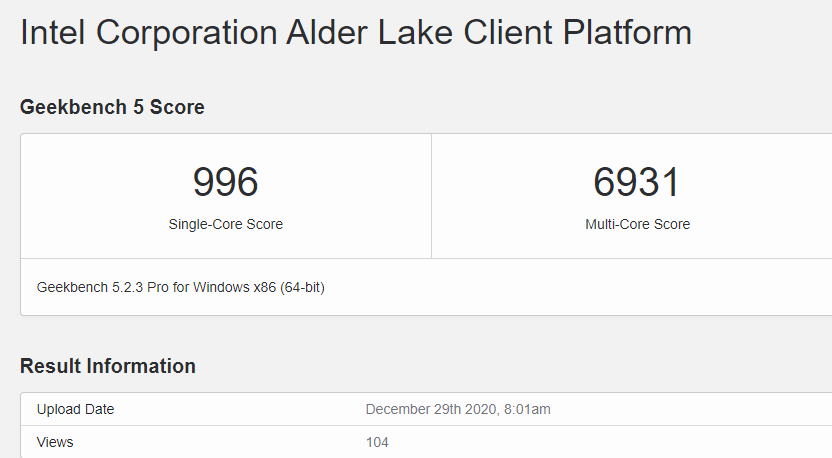Click the 104 views count
This screenshot has width=832, height=458.
coord(377,442)
